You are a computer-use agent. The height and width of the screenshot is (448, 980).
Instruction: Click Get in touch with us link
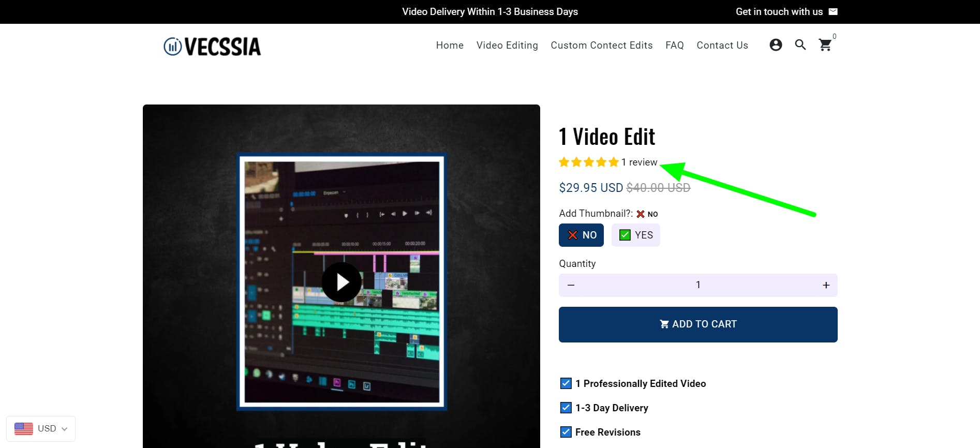point(779,11)
